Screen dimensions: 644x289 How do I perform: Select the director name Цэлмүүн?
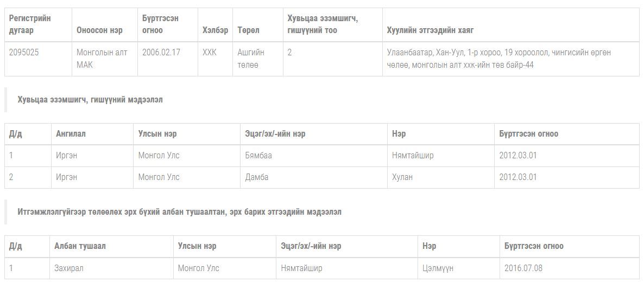[438, 268]
